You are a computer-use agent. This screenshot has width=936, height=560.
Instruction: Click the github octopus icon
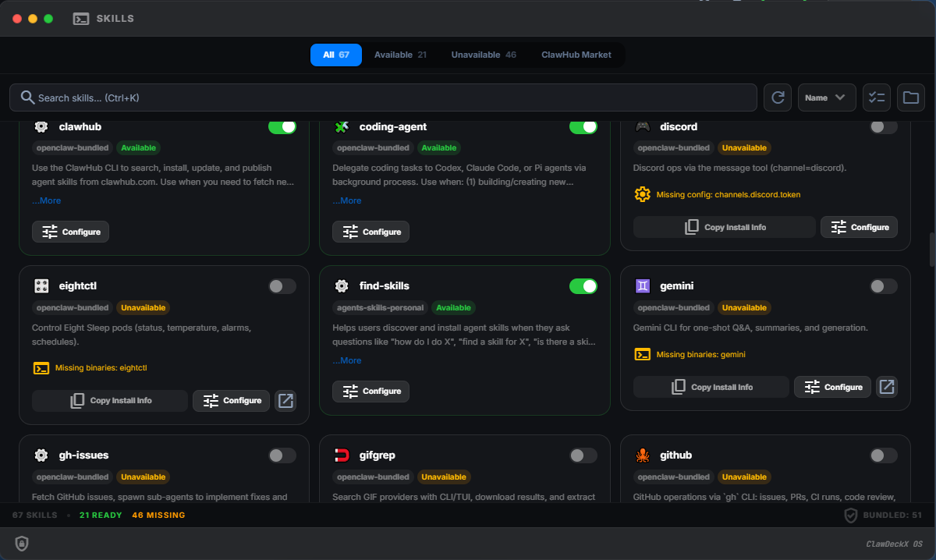[643, 455]
